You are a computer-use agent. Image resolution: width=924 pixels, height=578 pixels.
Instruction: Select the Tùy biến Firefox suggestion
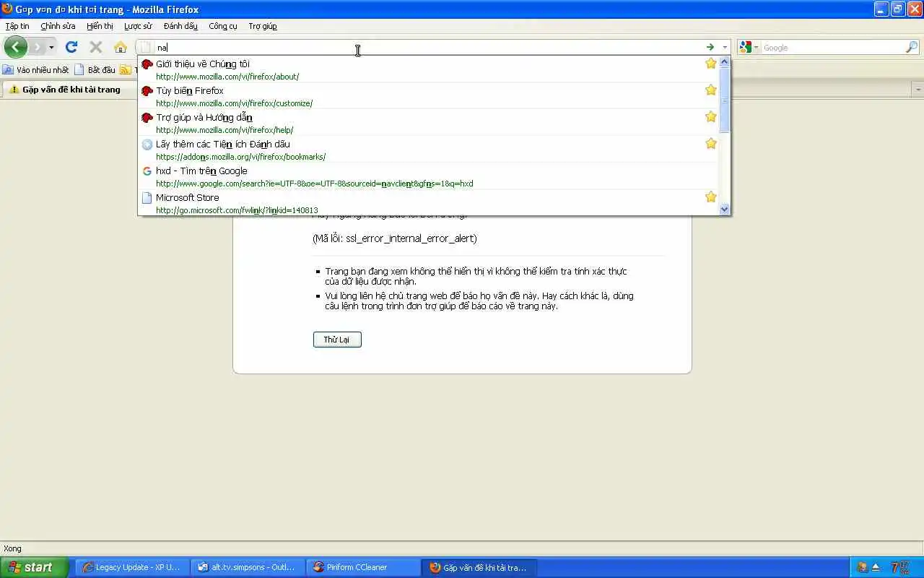point(429,96)
